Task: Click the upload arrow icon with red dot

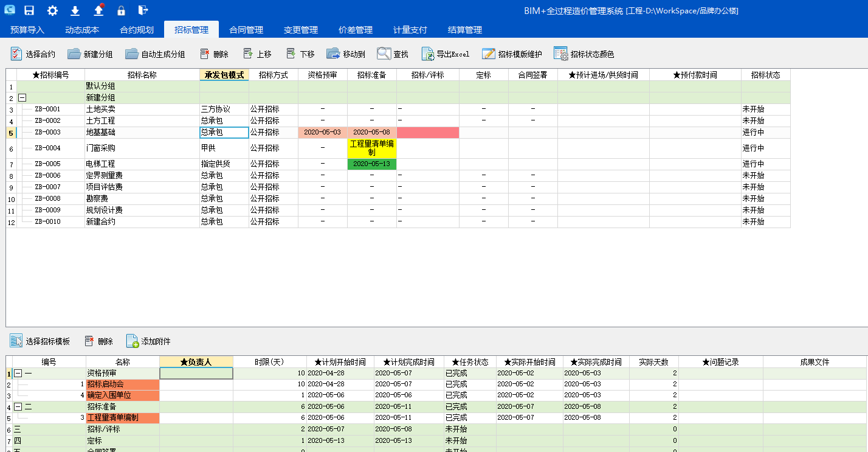Action: [x=99, y=10]
